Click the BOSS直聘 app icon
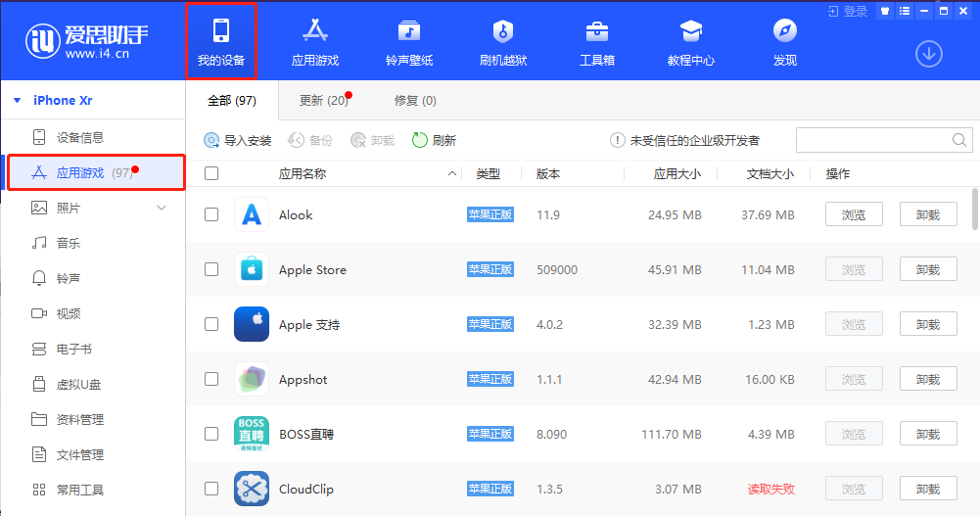This screenshot has height=516, width=980. point(252,434)
